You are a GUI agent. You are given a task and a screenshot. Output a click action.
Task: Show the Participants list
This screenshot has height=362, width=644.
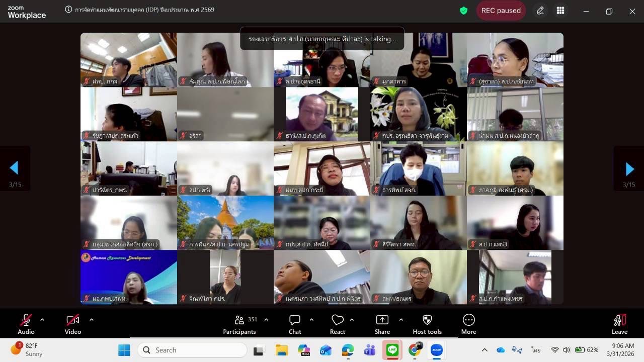click(239, 323)
